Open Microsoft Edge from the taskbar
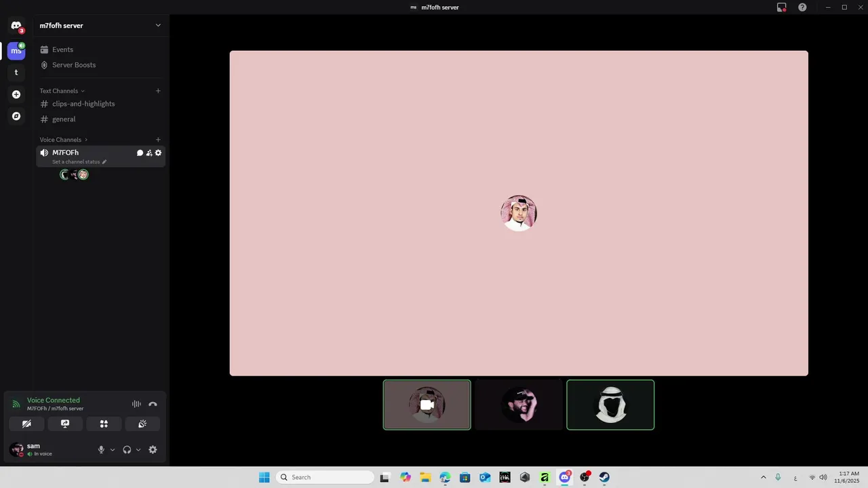Viewport: 868px width, 488px height. 445,477
